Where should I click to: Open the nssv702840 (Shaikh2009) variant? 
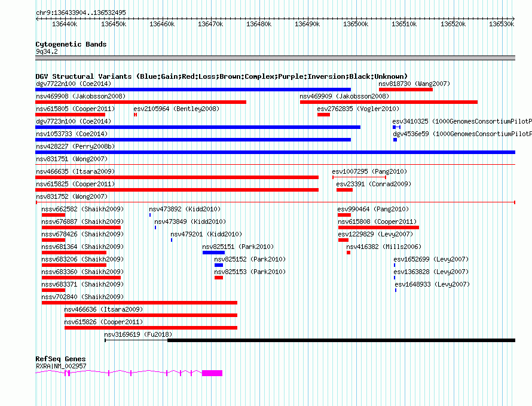[x=82, y=297]
